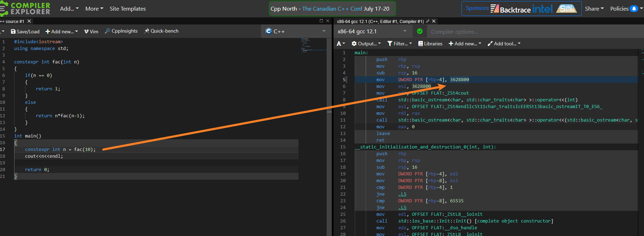Expand the compiler pane Add new... menu
This screenshot has width=644, height=236.
[x=465, y=44]
